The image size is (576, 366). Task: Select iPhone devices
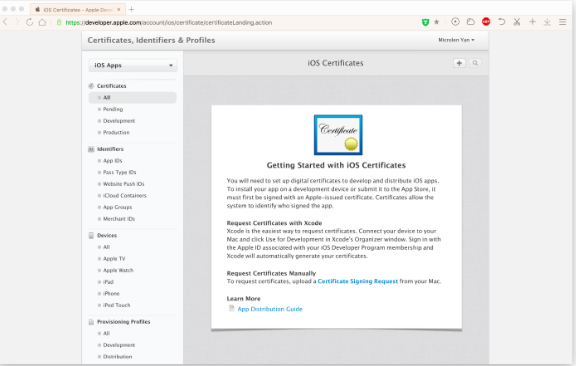(x=111, y=293)
